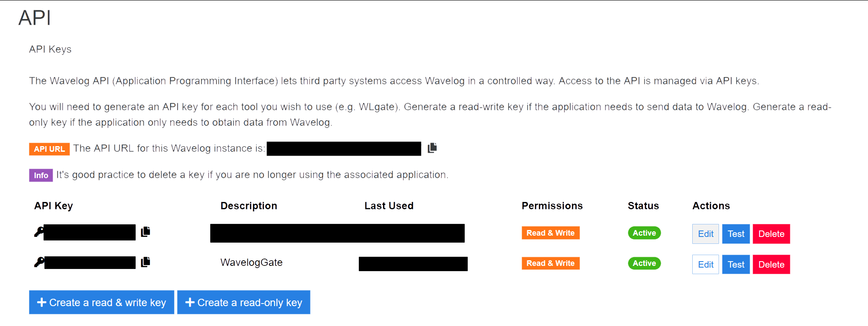This screenshot has height=326, width=868.
Task: Click the Permissions column header
Action: [552, 206]
